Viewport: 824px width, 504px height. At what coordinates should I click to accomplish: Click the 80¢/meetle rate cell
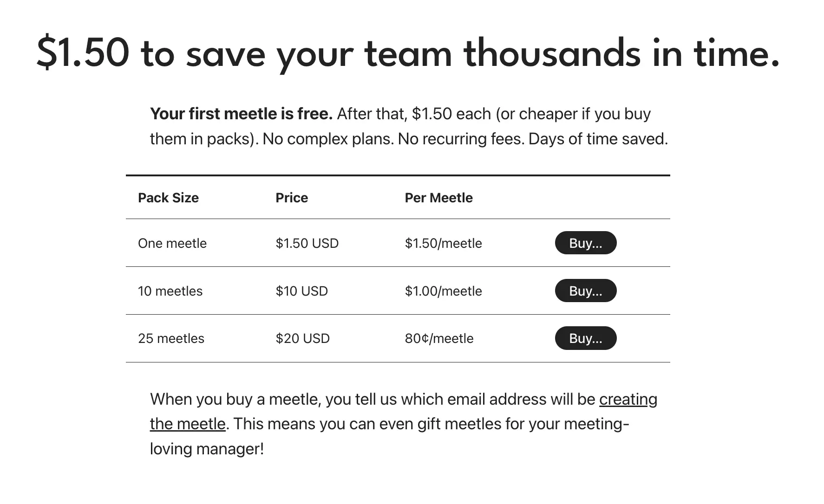pos(439,338)
